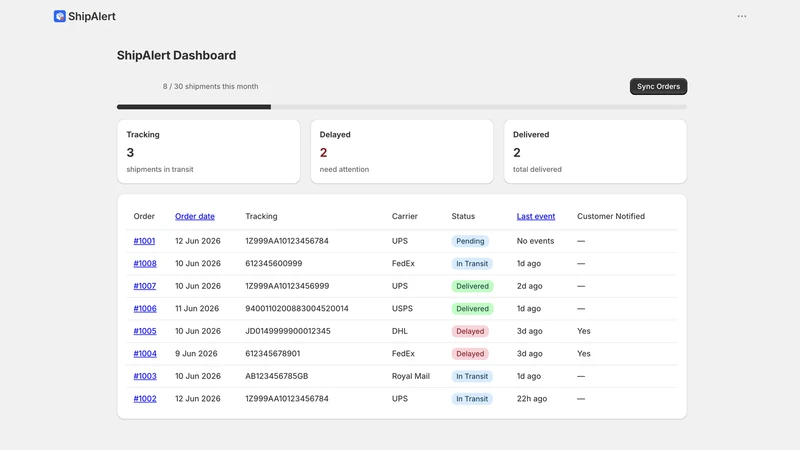Click the Carrier column header
This screenshot has width=800, height=450.
(405, 216)
